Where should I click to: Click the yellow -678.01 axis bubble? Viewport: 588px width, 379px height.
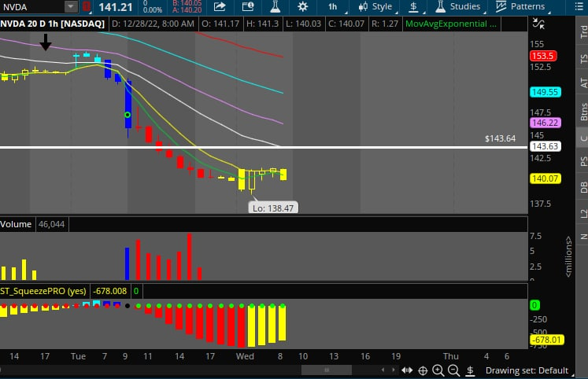pos(548,340)
